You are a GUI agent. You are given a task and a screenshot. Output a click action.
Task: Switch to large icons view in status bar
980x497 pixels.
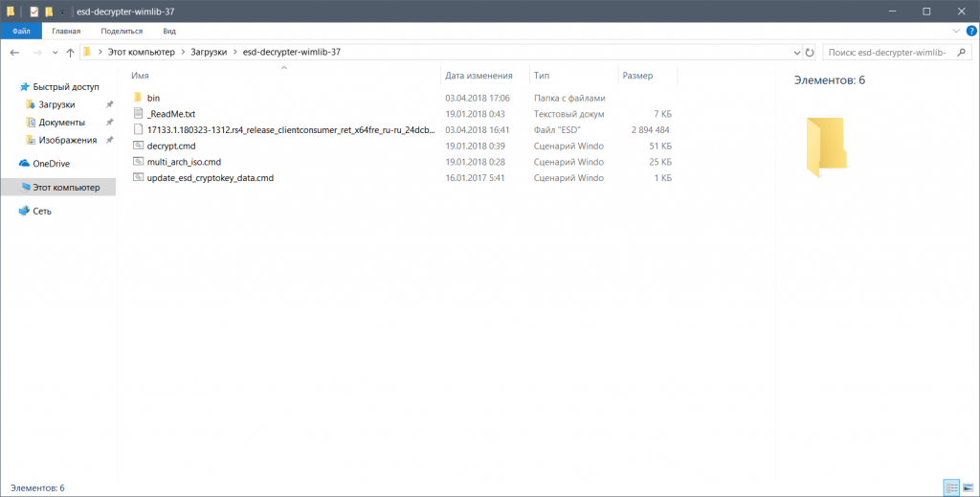point(968,488)
